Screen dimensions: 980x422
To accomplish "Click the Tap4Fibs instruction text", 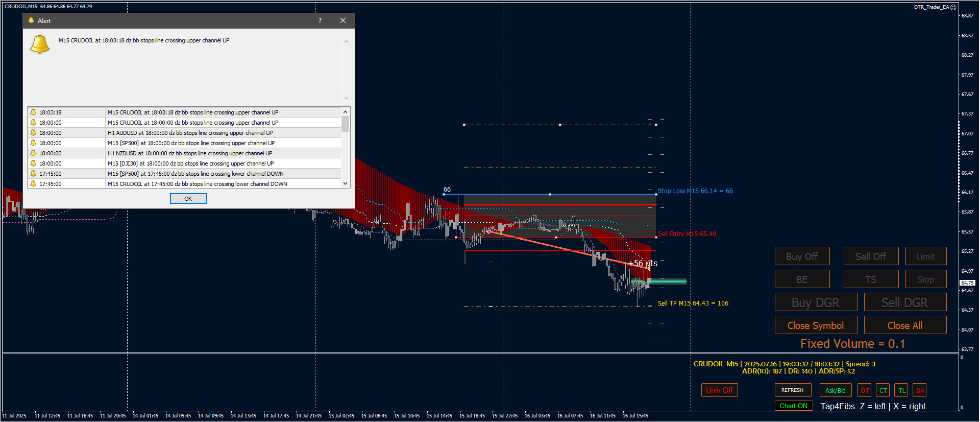I will tap(873, 407).
